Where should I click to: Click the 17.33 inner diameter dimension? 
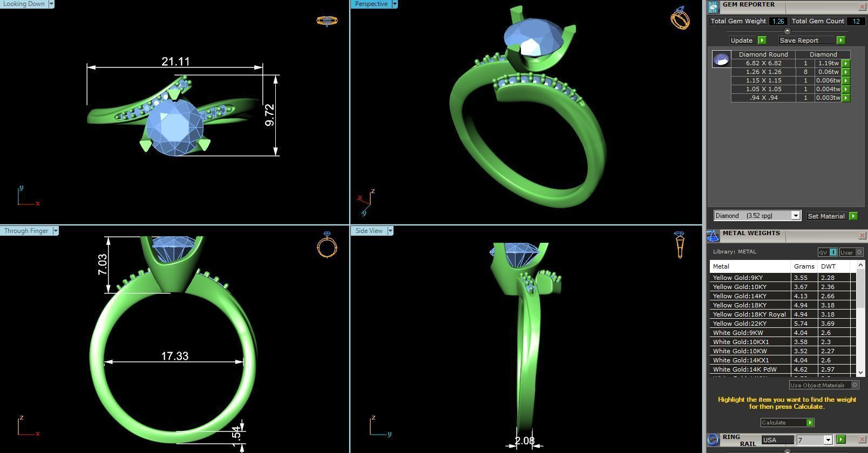(175, 356)
